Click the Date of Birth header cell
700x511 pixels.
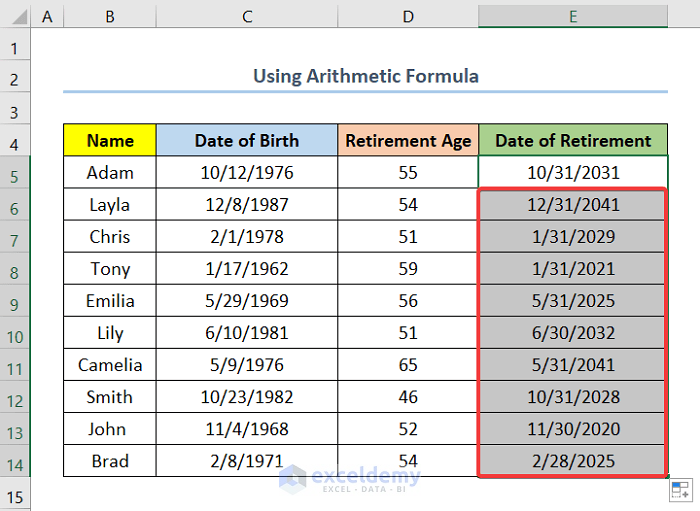point(247,141)
